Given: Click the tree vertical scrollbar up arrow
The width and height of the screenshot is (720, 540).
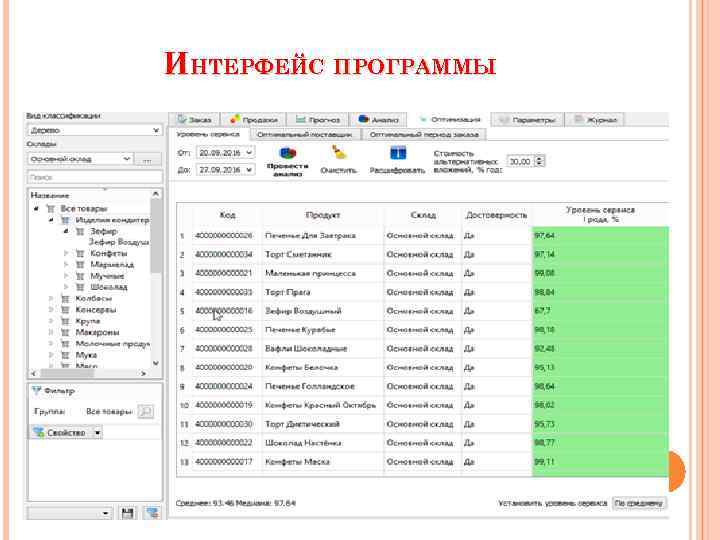Looking at the screenshot, I should coord(156,194).
